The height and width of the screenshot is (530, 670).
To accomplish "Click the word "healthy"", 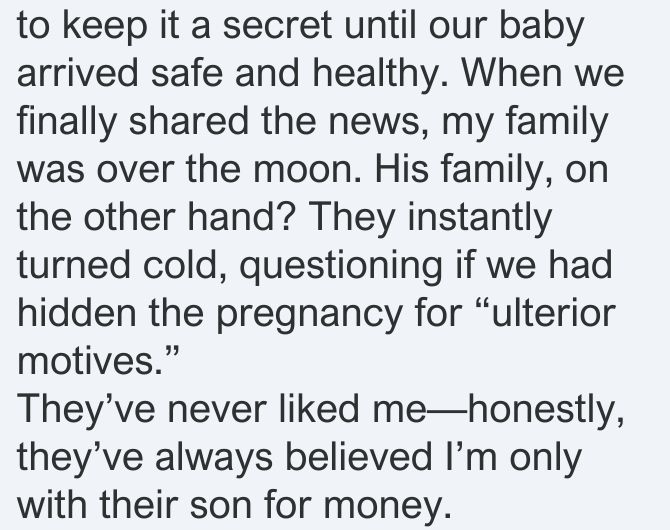I will [376, 75].
